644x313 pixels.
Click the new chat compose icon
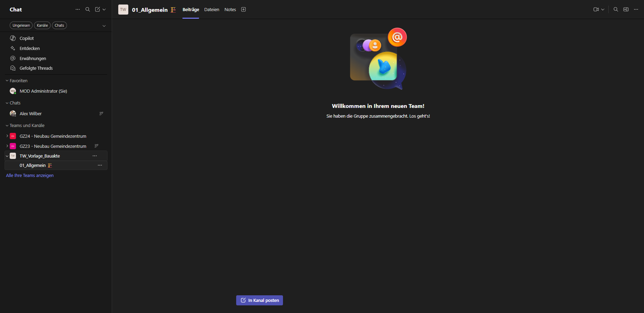coord(98,10)
